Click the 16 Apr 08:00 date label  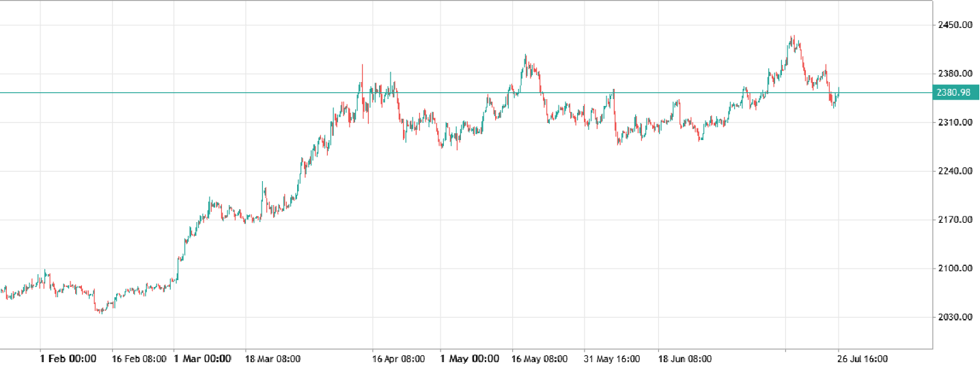(398, 359)
